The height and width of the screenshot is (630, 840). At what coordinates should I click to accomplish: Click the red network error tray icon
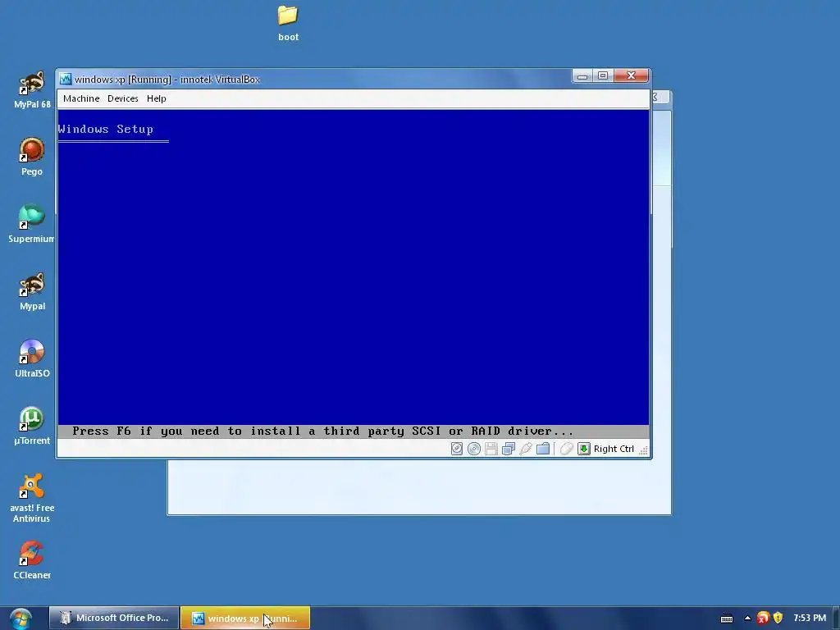coord(763,619)
